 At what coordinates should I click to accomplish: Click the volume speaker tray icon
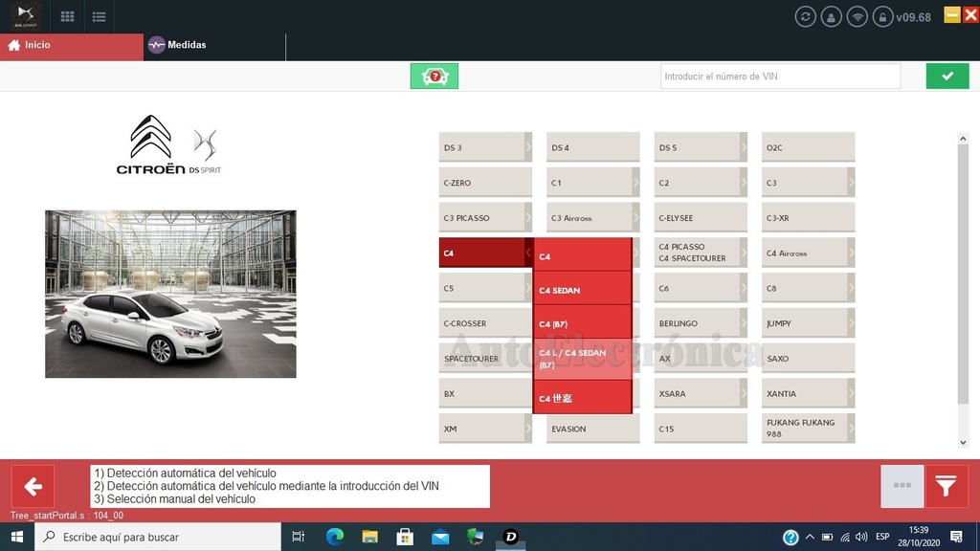tap(862, 537)
